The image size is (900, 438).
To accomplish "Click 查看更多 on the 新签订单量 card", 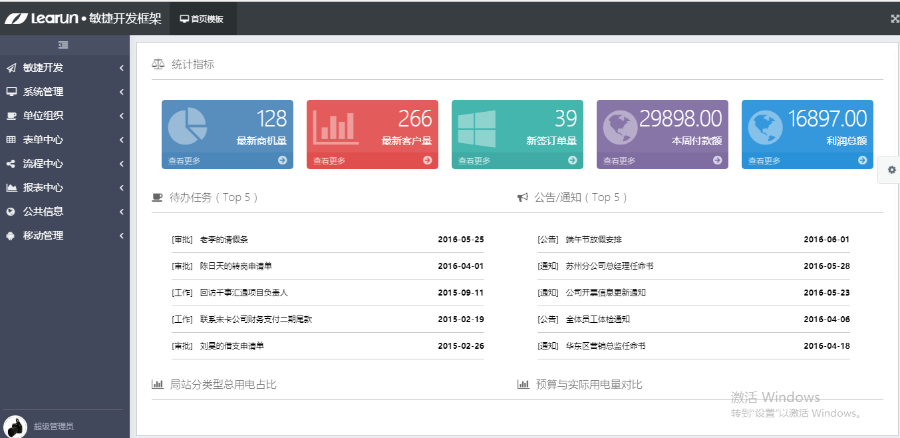I will point(474,161).
